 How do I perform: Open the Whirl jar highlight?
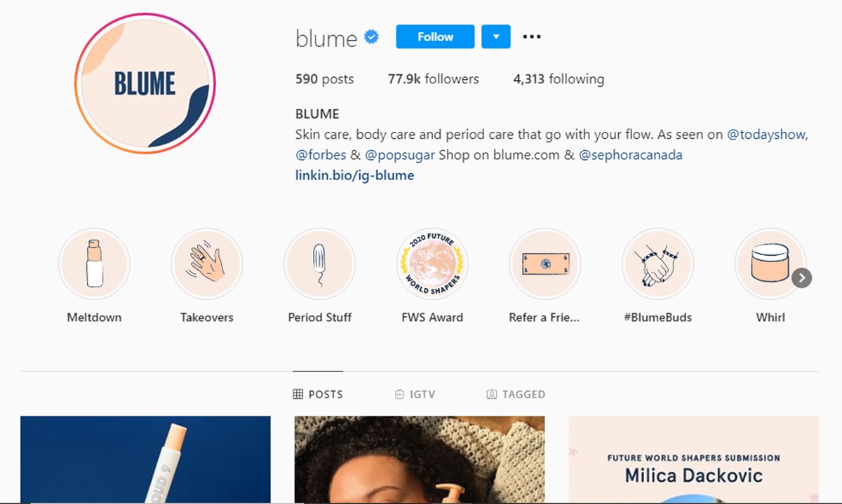770,264
